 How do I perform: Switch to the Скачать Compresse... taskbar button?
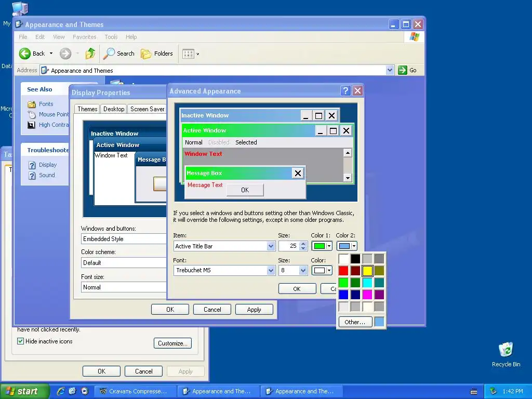point(135,391)
